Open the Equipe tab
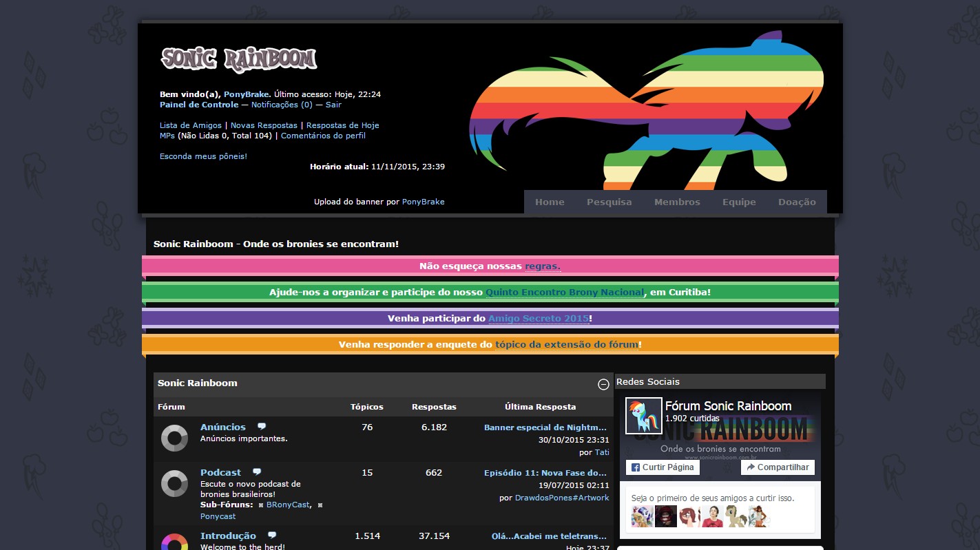 point(739,202)
